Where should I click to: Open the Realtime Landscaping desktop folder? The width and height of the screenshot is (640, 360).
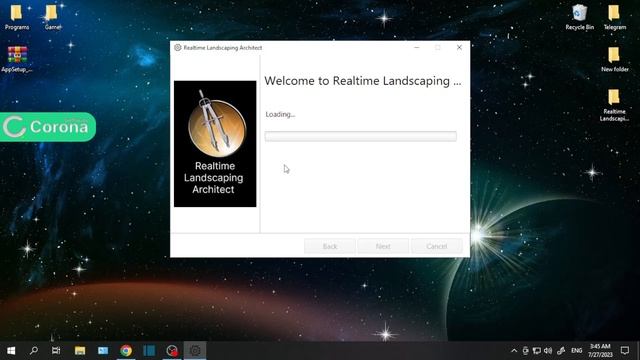coord(614,105)
